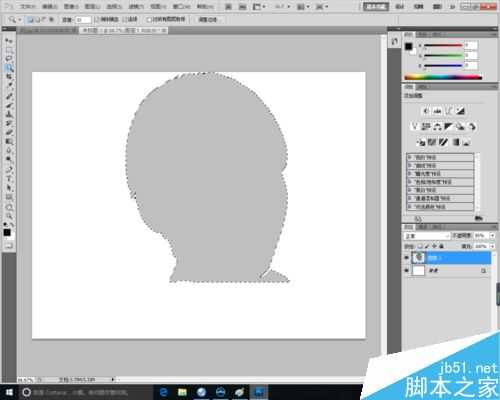The height and width of the screenshot is (400, 500).
Task: Click the Refine Edge button
Action: pyautogui.click(x=208, y=20)
